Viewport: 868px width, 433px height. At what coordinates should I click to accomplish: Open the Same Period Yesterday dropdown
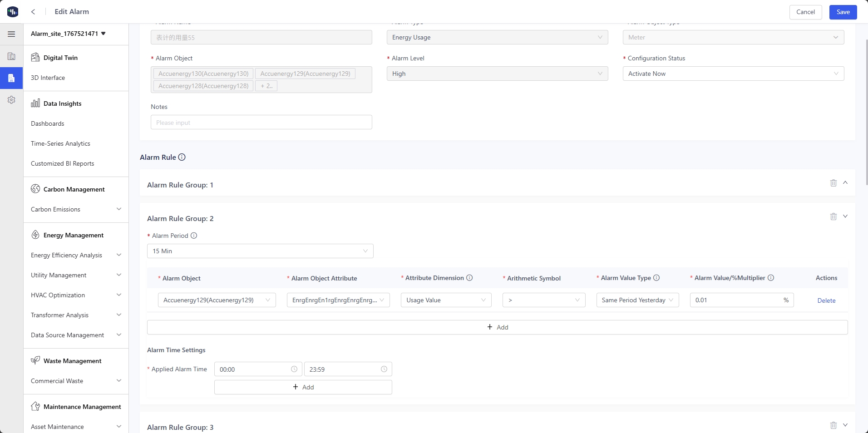pos(637,300)
